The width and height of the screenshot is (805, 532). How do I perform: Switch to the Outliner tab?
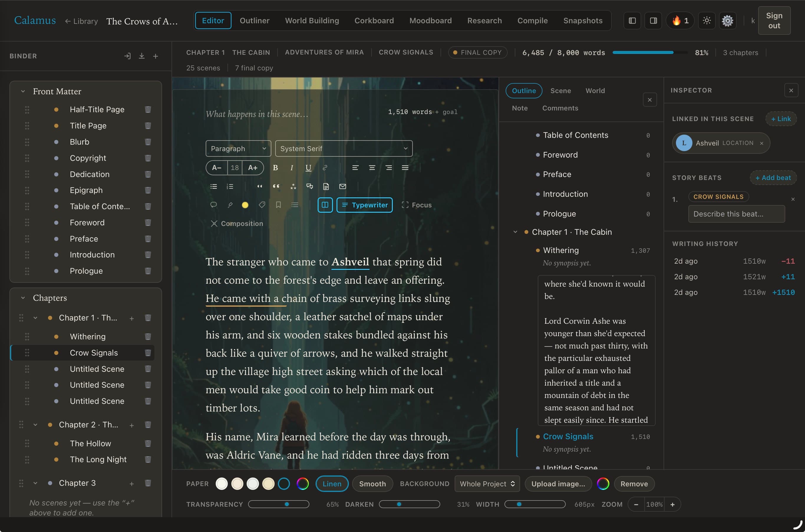255,21
